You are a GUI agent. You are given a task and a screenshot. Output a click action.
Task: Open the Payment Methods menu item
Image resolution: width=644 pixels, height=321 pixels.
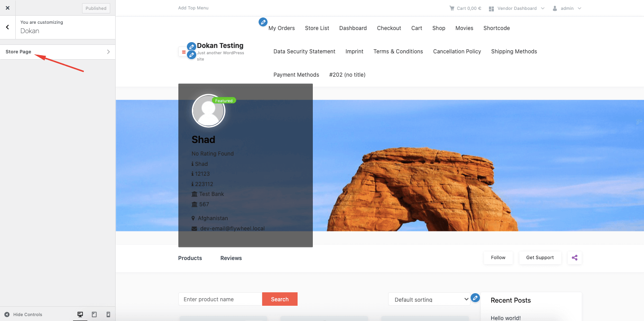point(296,75)
